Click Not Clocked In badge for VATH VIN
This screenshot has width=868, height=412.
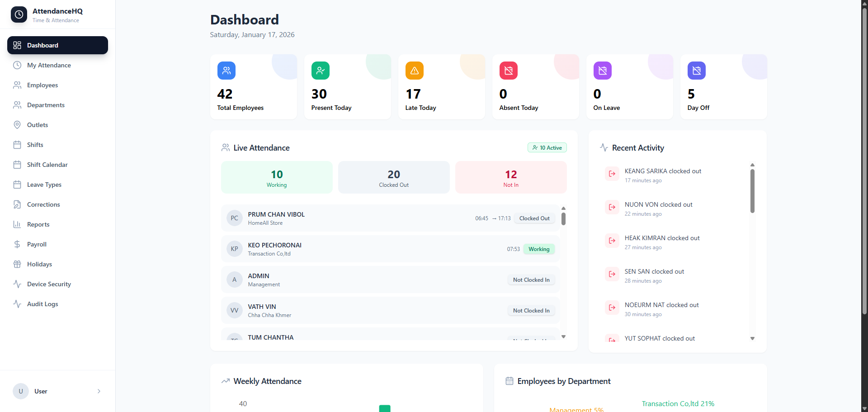pyautogui.click(x=531, y=311)
